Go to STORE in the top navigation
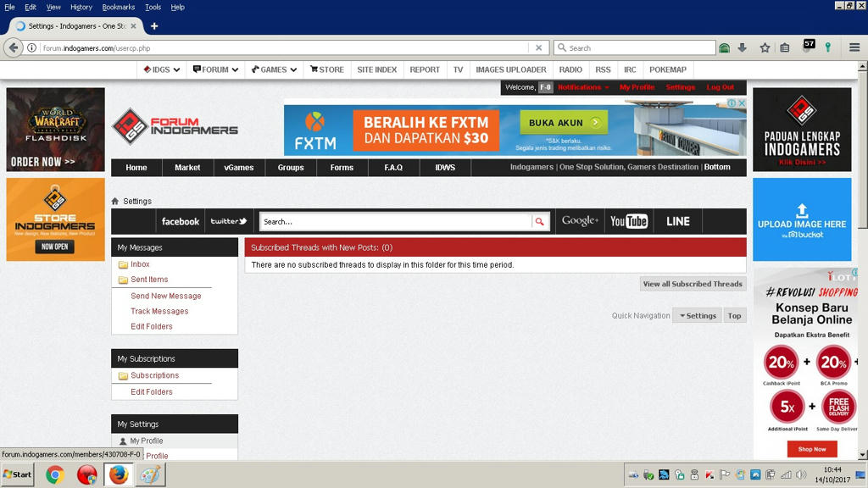This screenshot has width=868, height=488. click(x=327, y=69)
